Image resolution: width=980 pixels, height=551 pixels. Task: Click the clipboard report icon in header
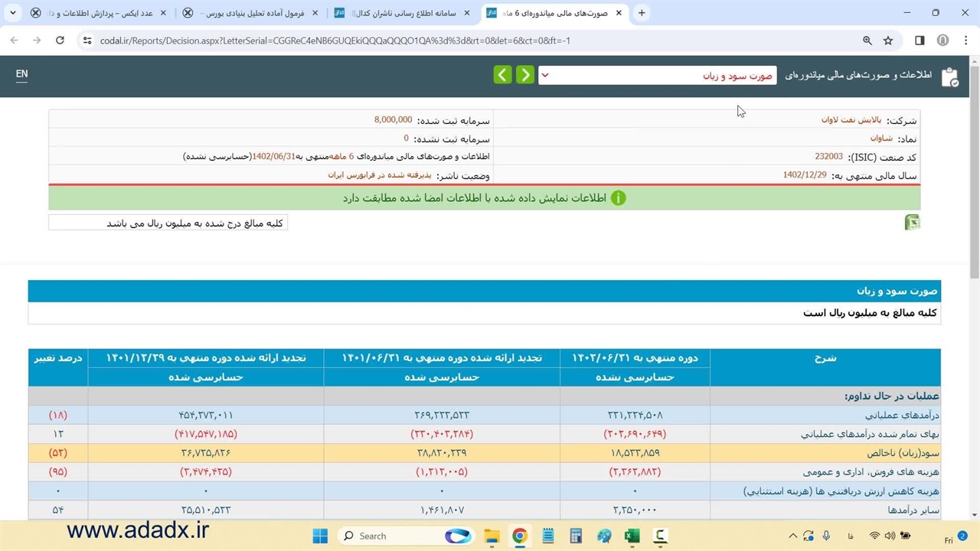tap(949, 77)
